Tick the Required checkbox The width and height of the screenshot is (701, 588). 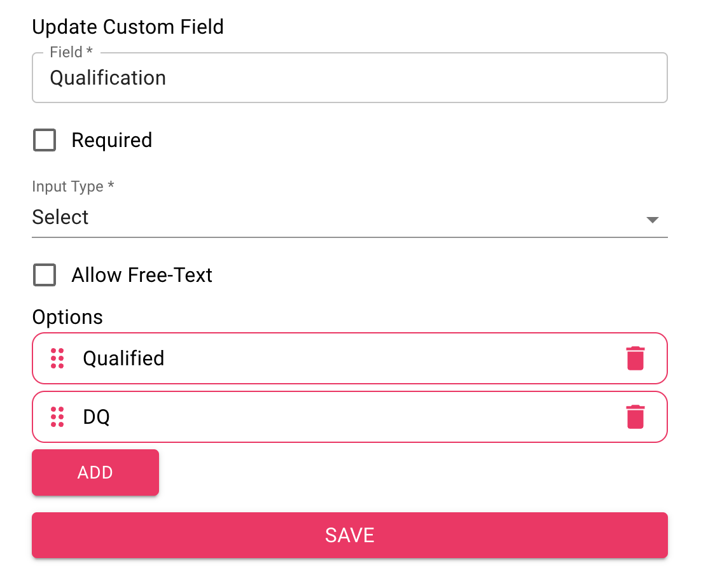click(45, 140)
